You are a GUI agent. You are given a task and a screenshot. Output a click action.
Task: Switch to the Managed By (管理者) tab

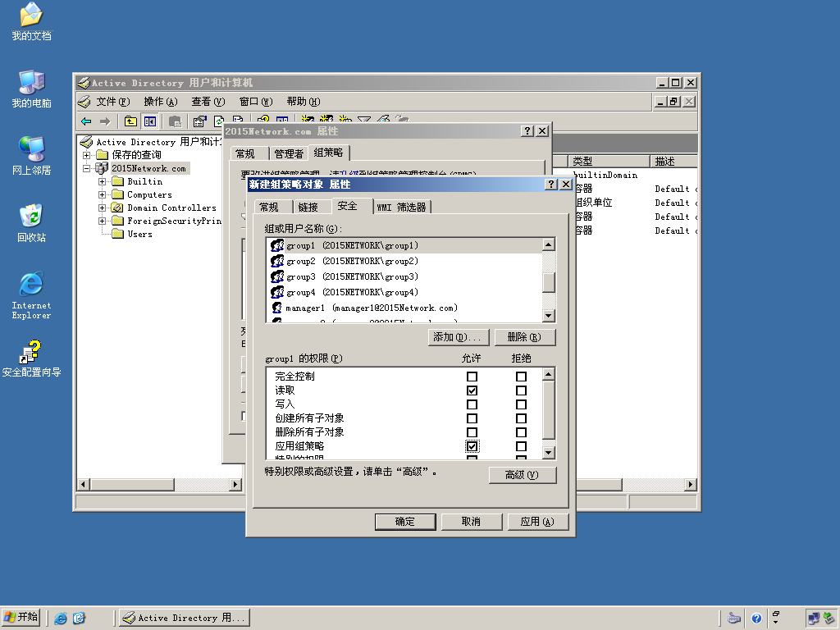point(289,153)
